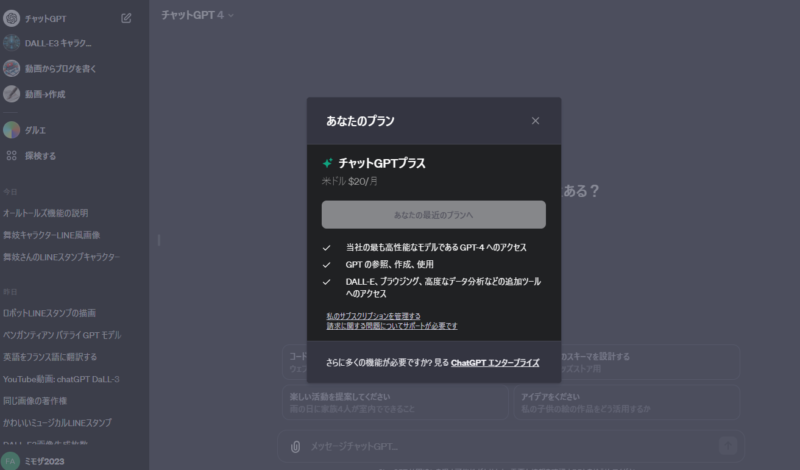Open the ダルエ colorful avatar icon
Viewport: 800px width, 470px height.
[x=11, y=130]
